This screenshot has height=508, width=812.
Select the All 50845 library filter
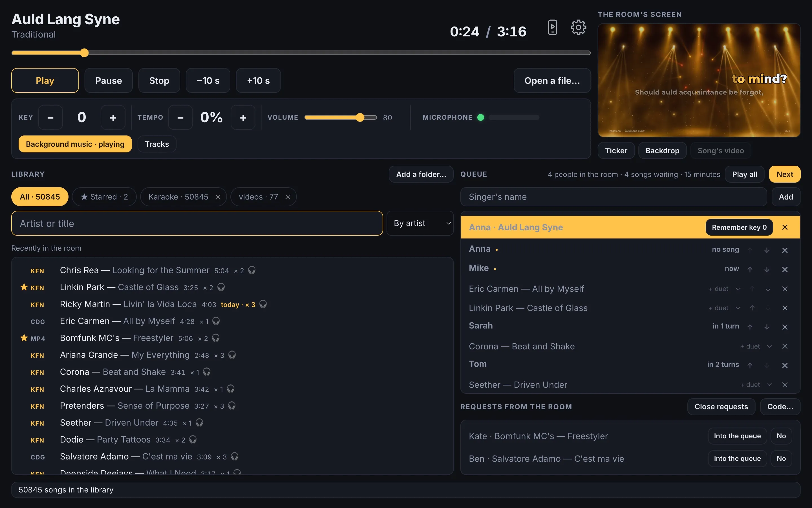[x=40, y=197]
